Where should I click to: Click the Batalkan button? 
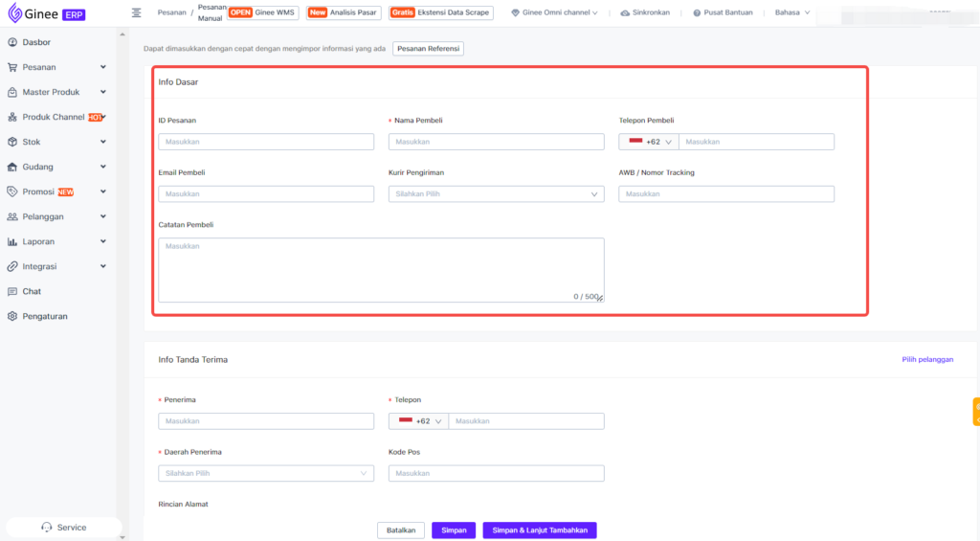coord(401,530)
